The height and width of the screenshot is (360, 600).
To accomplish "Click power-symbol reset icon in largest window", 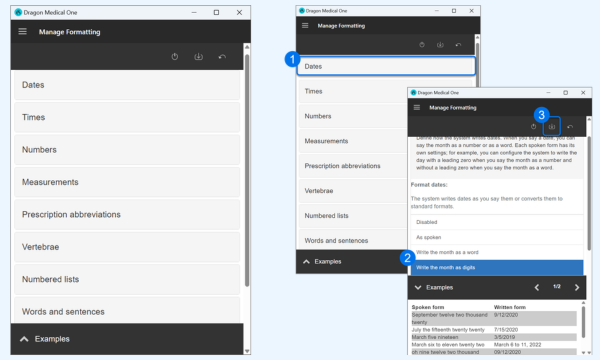I will click(175, 57).
